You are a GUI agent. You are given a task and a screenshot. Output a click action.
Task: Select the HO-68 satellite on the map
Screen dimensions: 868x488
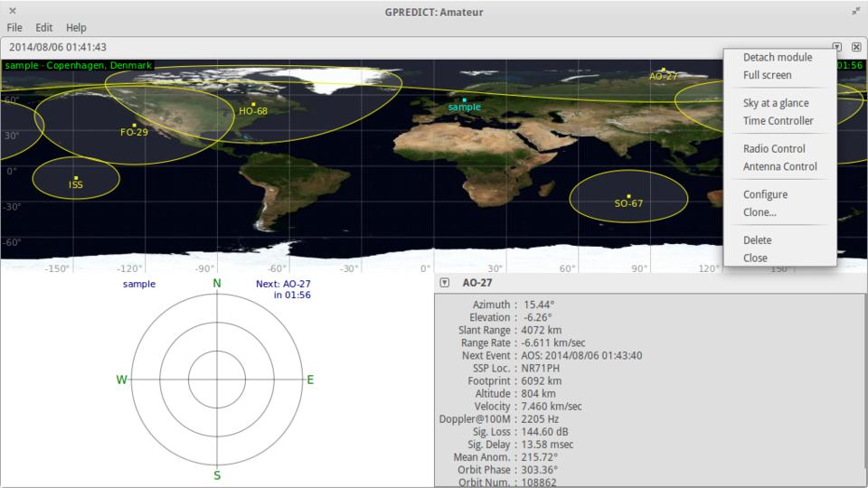[253, 104]
